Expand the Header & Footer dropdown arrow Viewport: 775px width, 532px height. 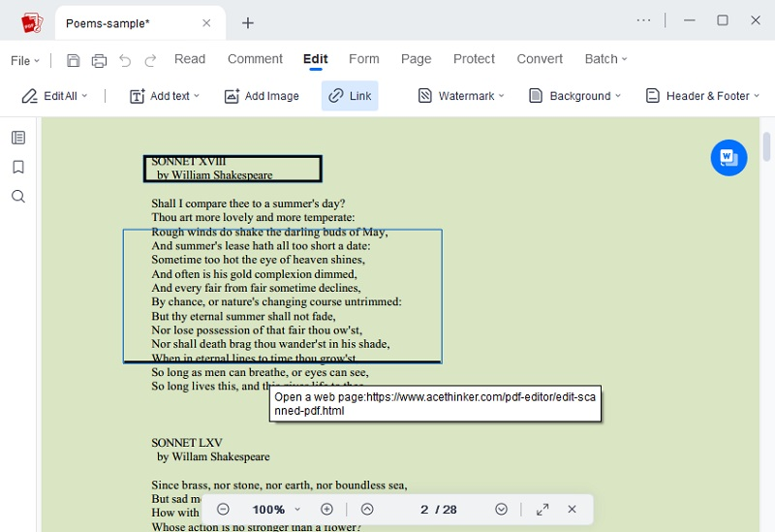757,96
